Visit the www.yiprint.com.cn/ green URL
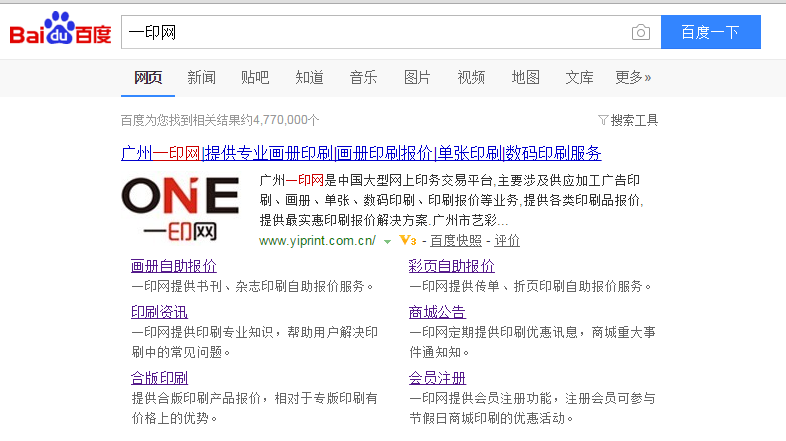Viewport: 786px width, 441px height. coord(317,241)
